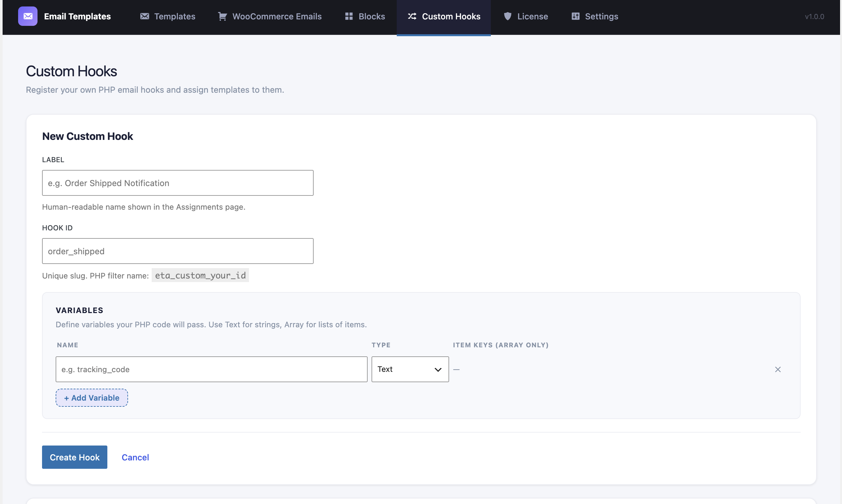Viewport: 842px width, 504px height.
Task: Click the shield icon beside License
Action: [508, 16]
